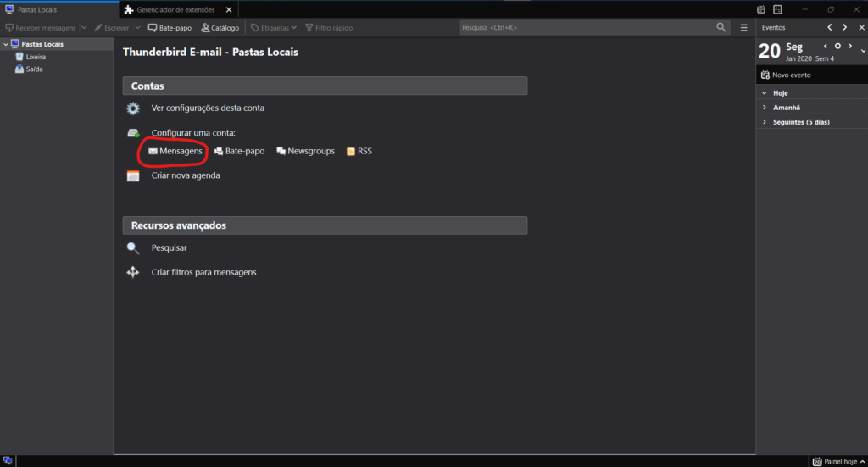Switch to Gerenciador de extensões tab
The width and height of the screenshot is (868, 467).
[x=175, y=9]
